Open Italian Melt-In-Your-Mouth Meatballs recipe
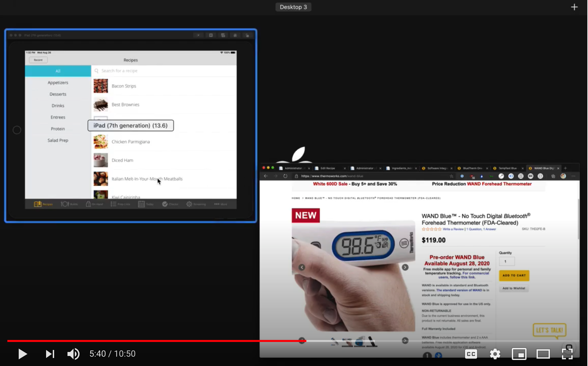This screenshot has width=588, height=366. (x=164, y=179)
